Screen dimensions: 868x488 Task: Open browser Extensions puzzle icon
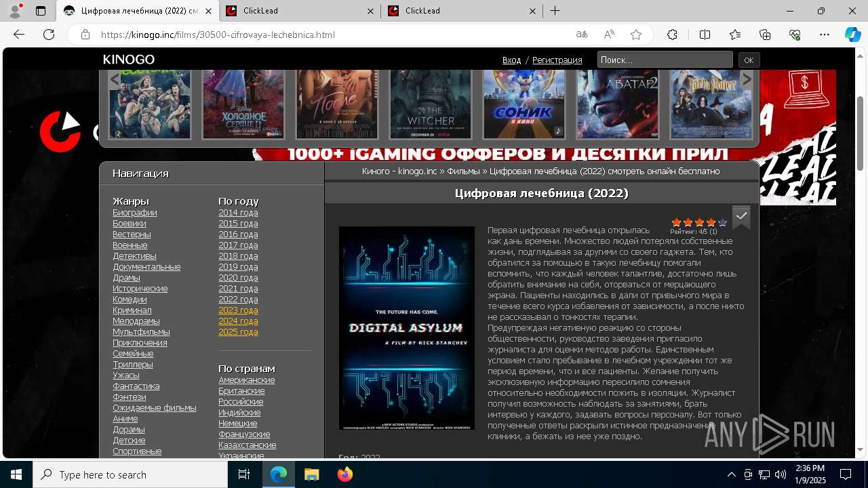672,35
